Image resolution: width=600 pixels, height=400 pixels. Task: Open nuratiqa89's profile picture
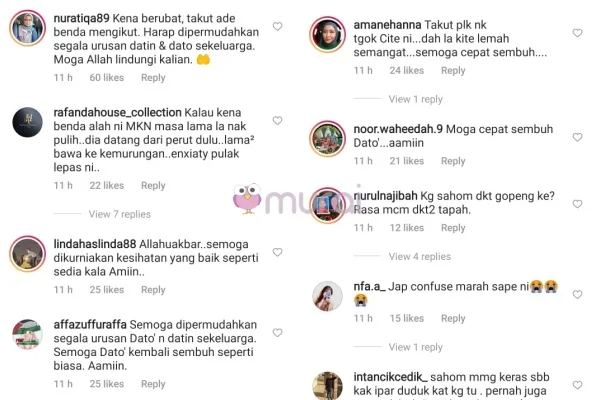click(28, 28)
